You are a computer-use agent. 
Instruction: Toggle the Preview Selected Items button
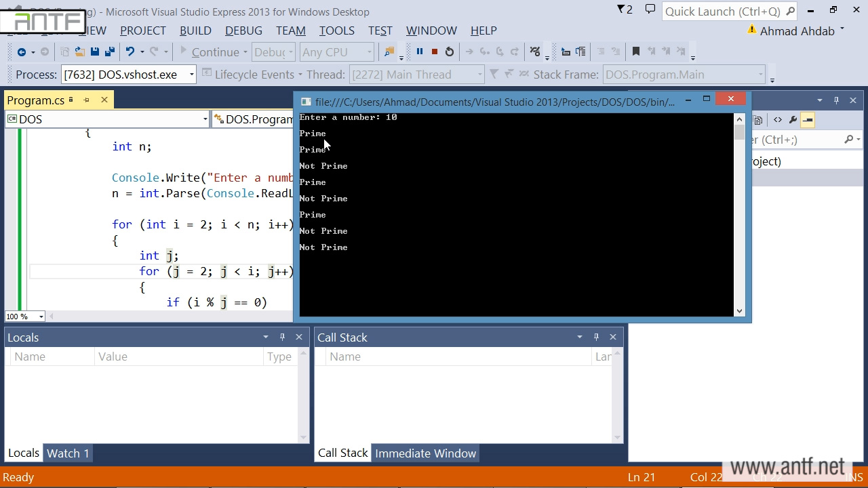[x=808, y=120]
